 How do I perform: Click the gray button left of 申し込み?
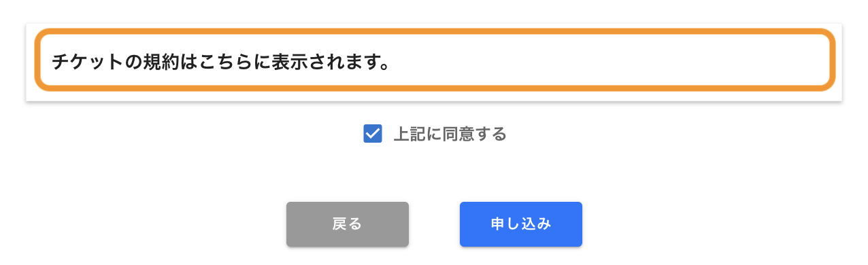pos(347,224)
